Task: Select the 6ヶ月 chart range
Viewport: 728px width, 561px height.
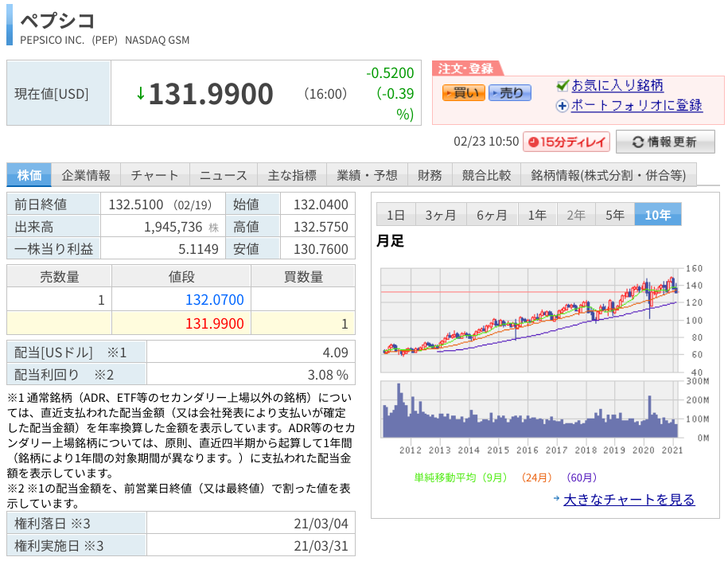Action: pyautogui.click(x=492, y=215)
